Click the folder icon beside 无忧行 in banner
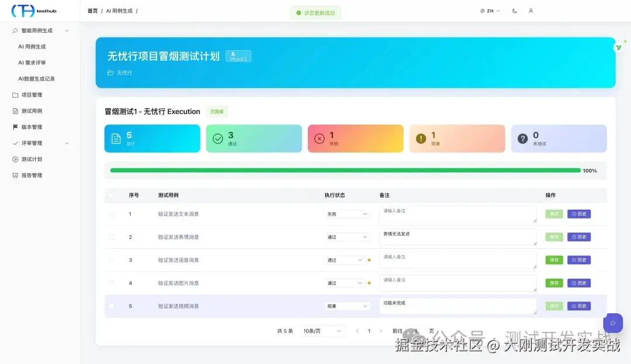Screen dimensions: 631x364 point(110,73)
